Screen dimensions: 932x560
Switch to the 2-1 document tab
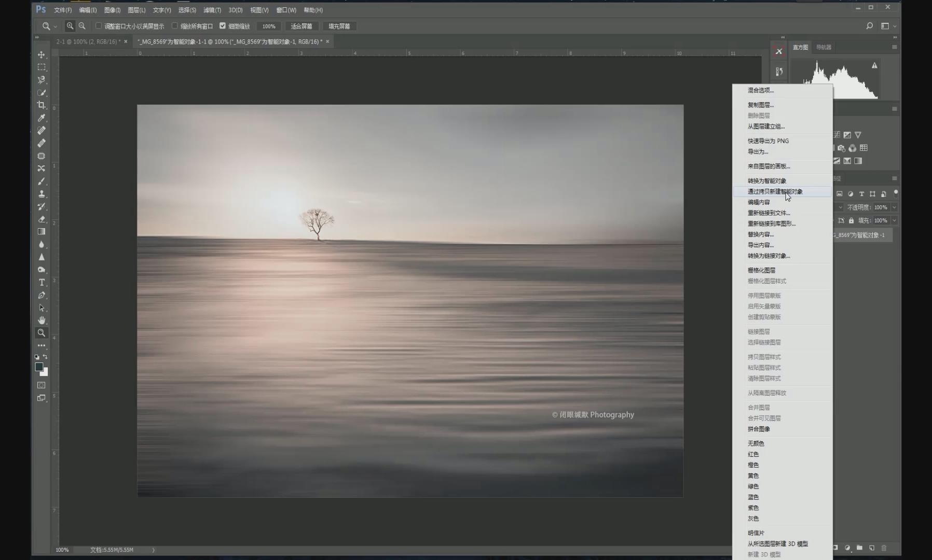click(x=87, y=41)
